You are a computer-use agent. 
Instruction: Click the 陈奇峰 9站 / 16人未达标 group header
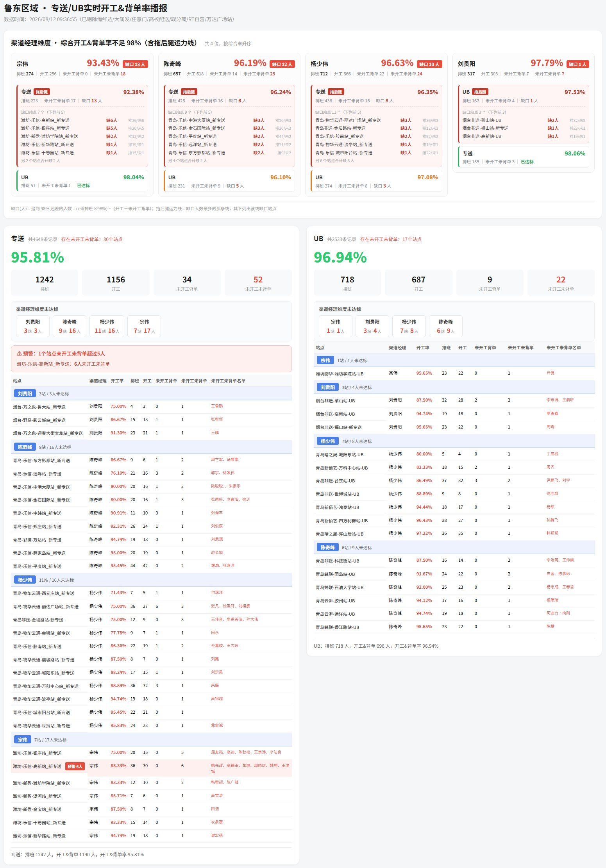(x=152, y=447)
